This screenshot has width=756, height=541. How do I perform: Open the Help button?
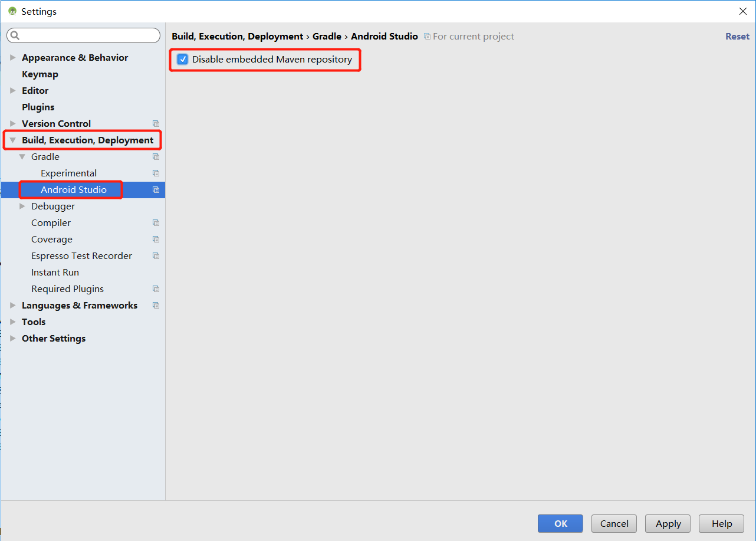pyautogui.click(x=721, y=523)
